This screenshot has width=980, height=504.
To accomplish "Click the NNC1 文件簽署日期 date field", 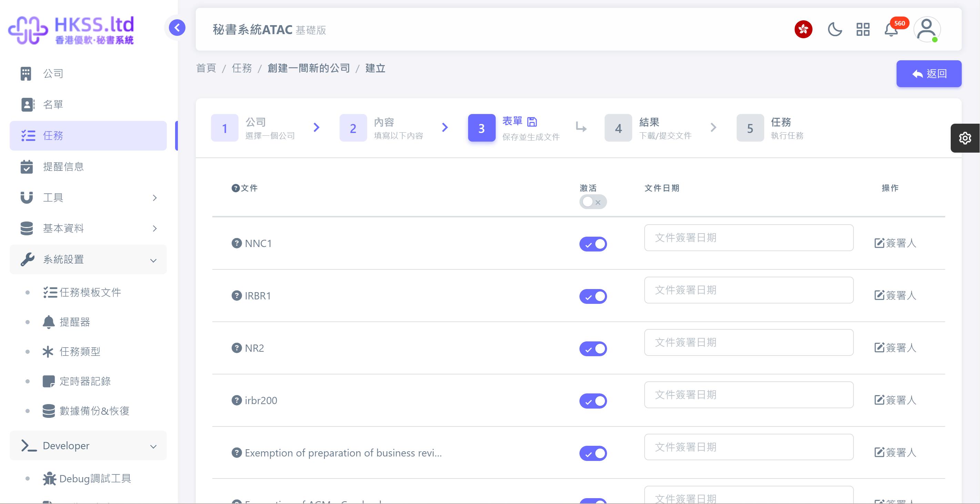I will [x=748, y=238].
